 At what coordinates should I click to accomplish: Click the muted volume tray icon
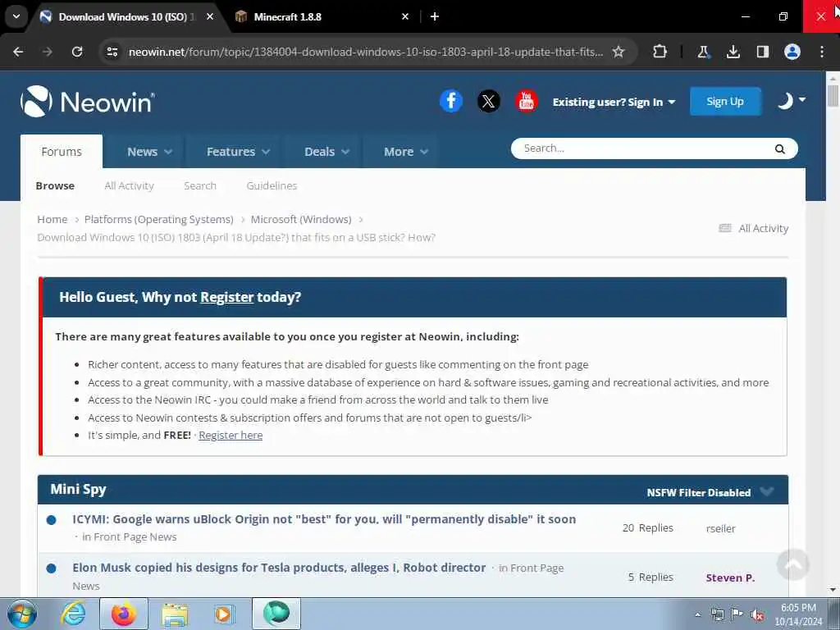point(757,615)
